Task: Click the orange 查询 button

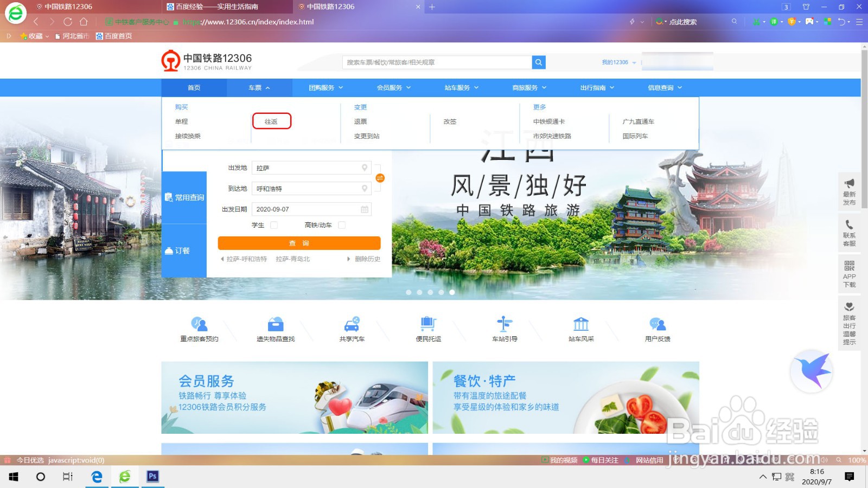Action: 299,243
